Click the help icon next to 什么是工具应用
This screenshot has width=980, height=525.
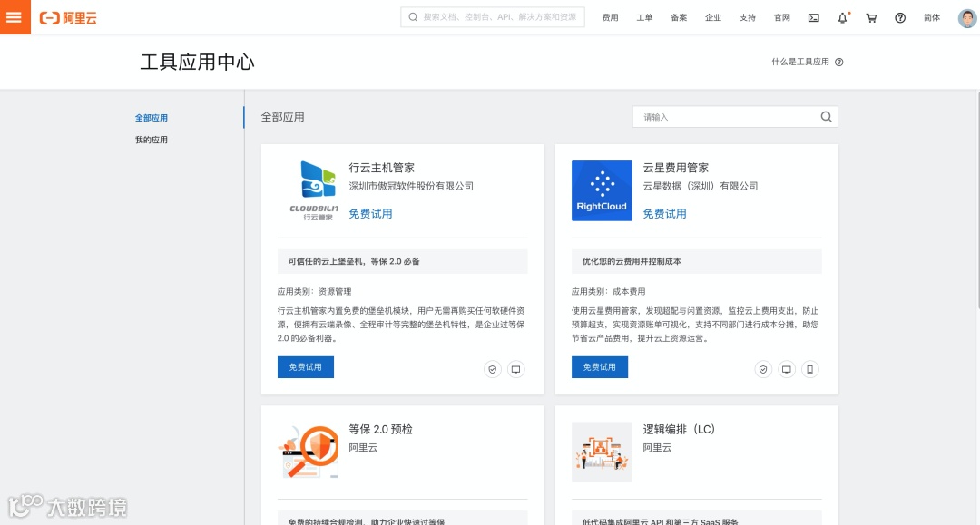click(839, 62)
